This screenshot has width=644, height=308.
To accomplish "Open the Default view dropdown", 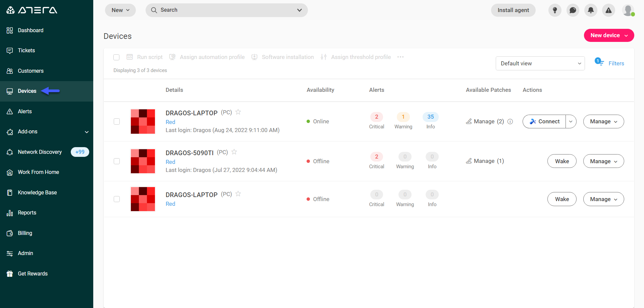I will coord(540,63).
